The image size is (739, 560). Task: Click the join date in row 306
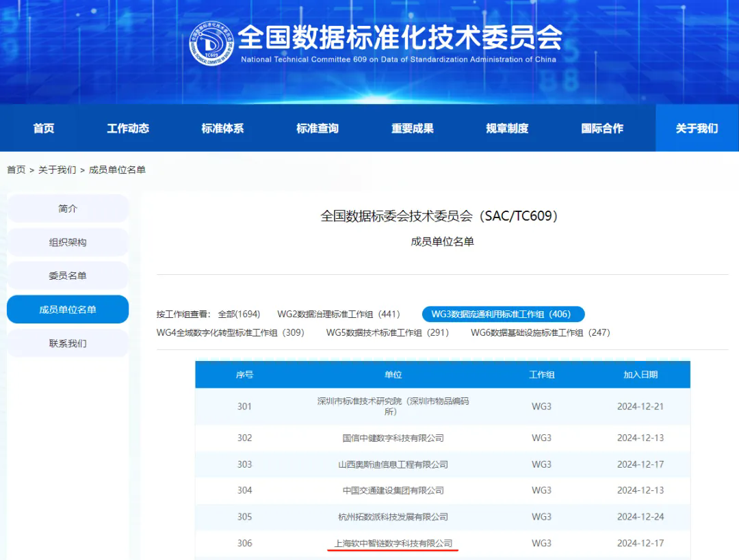click(640, 543)
